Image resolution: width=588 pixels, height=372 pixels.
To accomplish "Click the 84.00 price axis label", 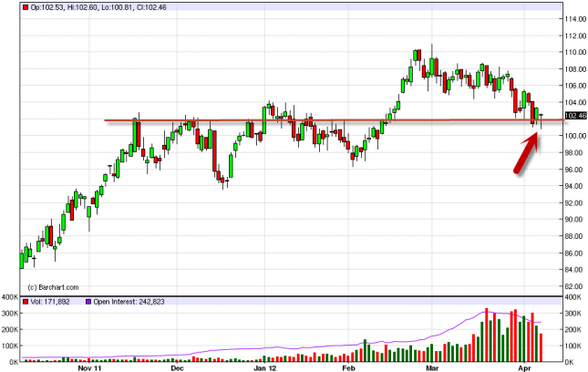I will (x=575, y=270).
